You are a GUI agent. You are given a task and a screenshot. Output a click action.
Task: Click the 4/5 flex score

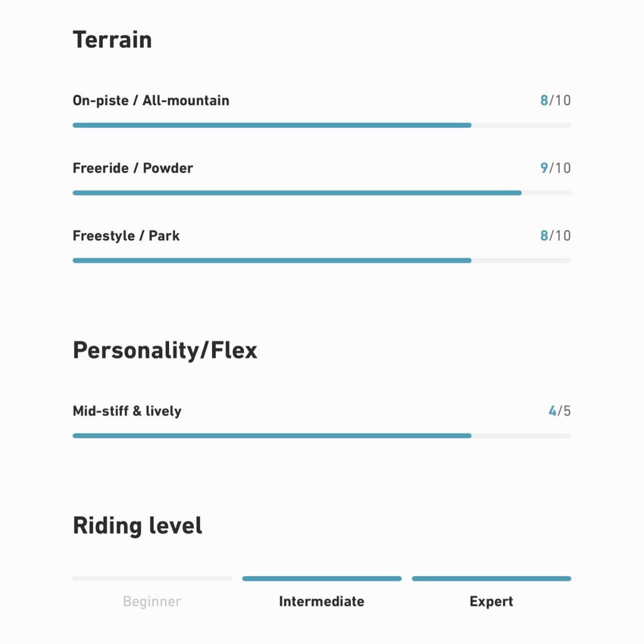click(x=559, y=411)
